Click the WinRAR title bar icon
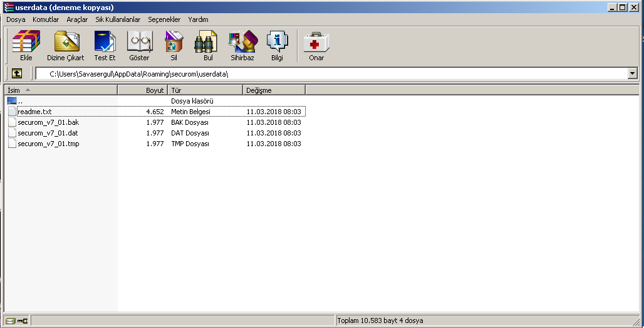644x328 pixels. click(9, 8)
